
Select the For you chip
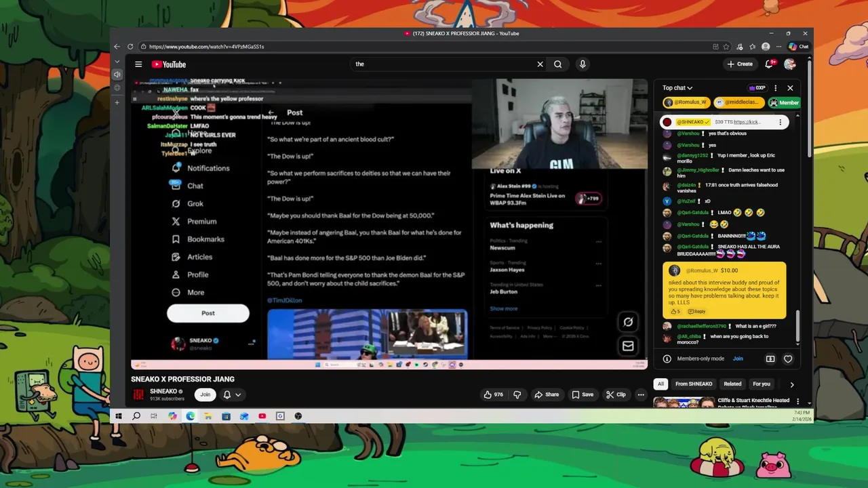click(x=762, y=384)
